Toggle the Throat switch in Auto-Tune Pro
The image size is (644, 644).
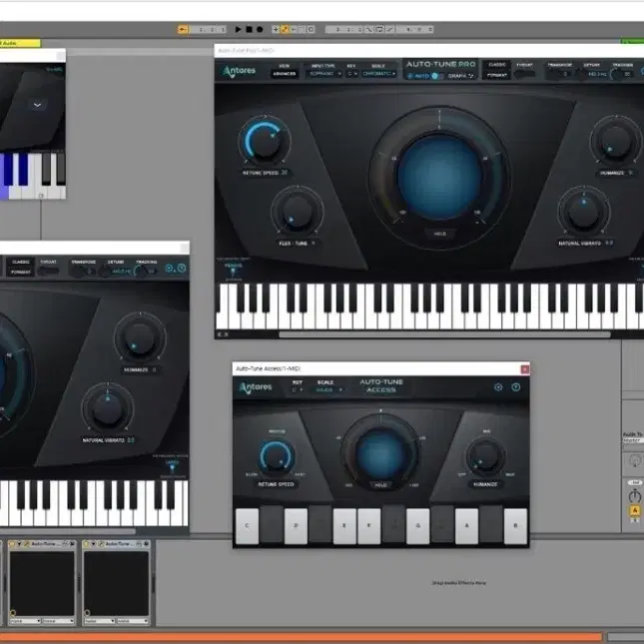click(x=525, y=74)
